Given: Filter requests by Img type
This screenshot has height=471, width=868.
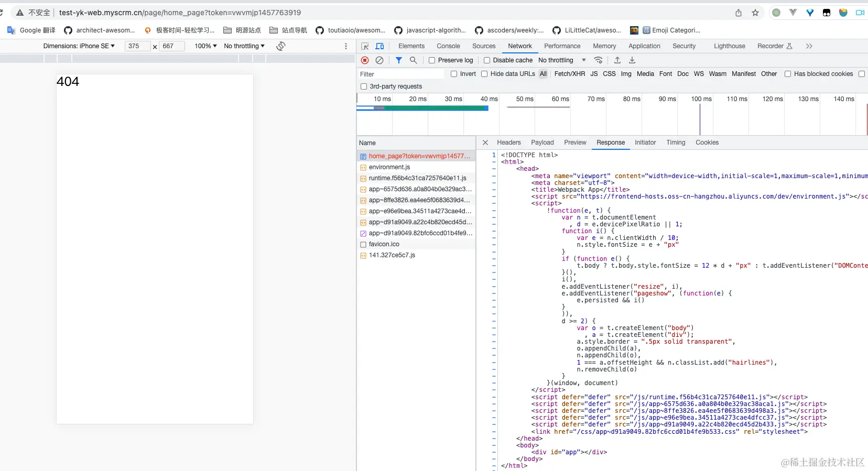Looking at the screenshot, I should click(626, 74).
